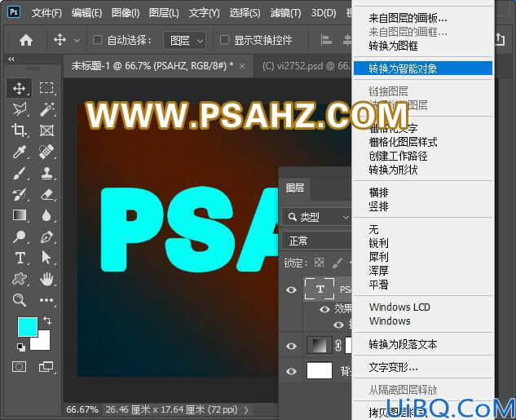Select the Dodge tool
This screenshot has width=516, height=420.
19,237
